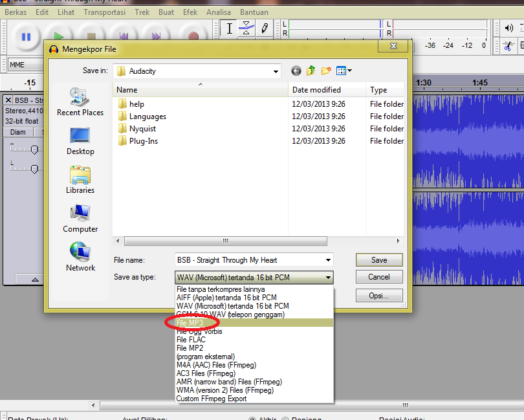
Task: Open the Save in dropdown showing Audacity
Action: pyautogui.click(x=276, y=71)
